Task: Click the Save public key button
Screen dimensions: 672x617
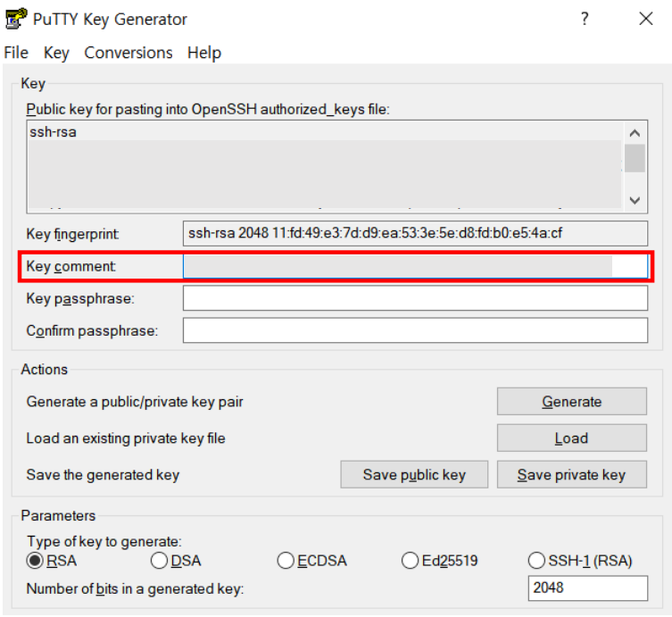Action: point(414,474)
